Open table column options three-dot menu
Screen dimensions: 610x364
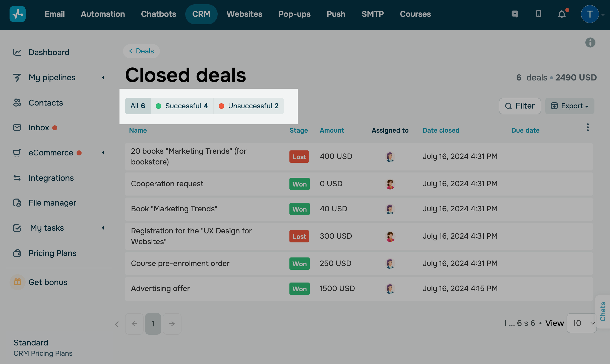(588, 128)
